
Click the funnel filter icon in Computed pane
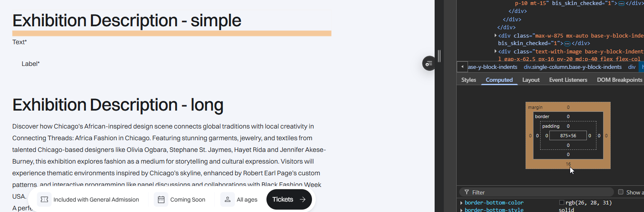467,192
